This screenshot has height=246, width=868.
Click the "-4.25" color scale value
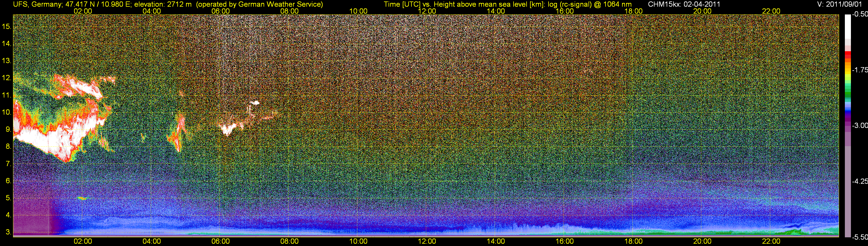point(860,181)
